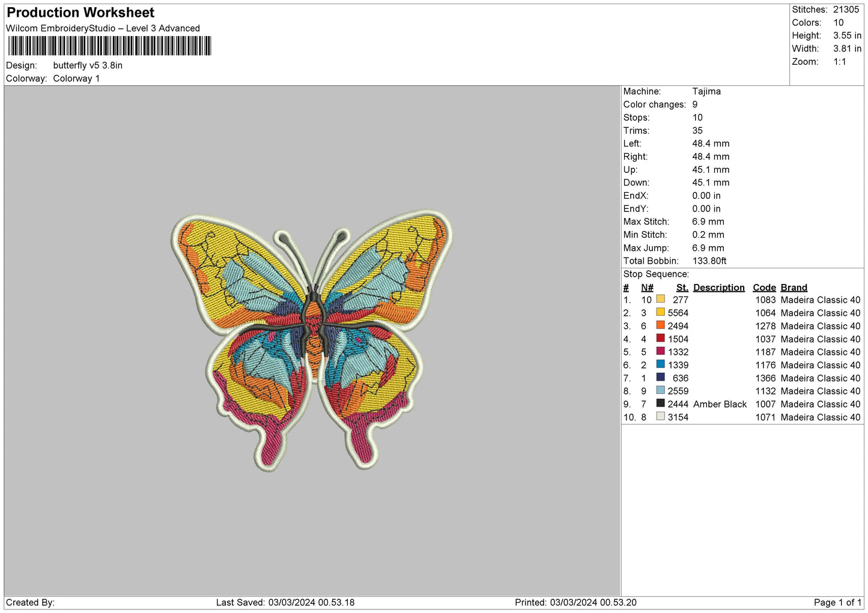This screenshot has height=613, width=868.
Task: Click the zoom value 1:1
Action: 839,62
